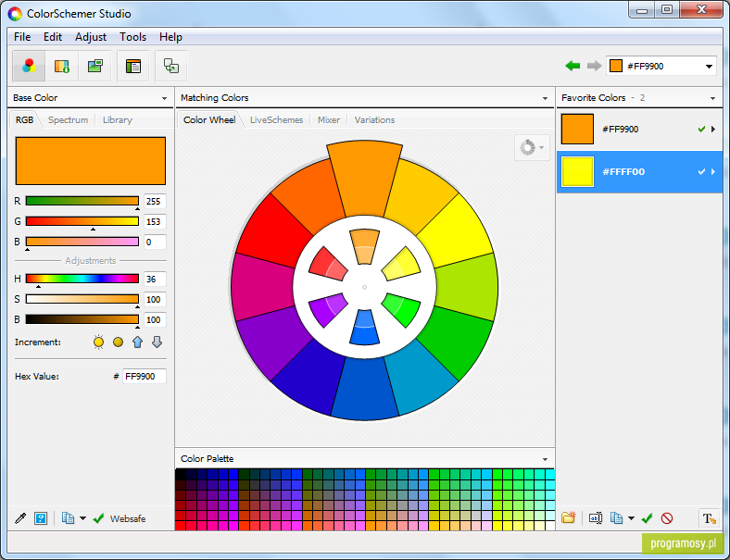The width and height of the screenshot is (730, 560).
Task: Delete favorite with the red prohibited icon
Action: click(667, 517)
